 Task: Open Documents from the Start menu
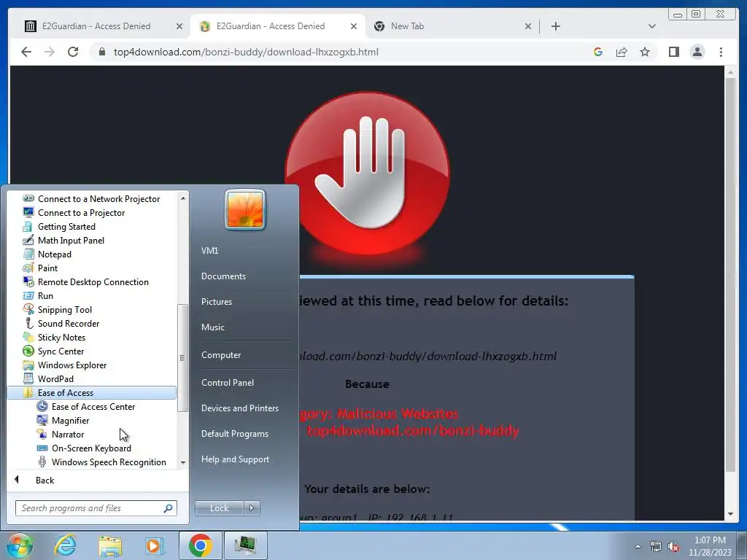pyautogui.click(x=223, y=276)
